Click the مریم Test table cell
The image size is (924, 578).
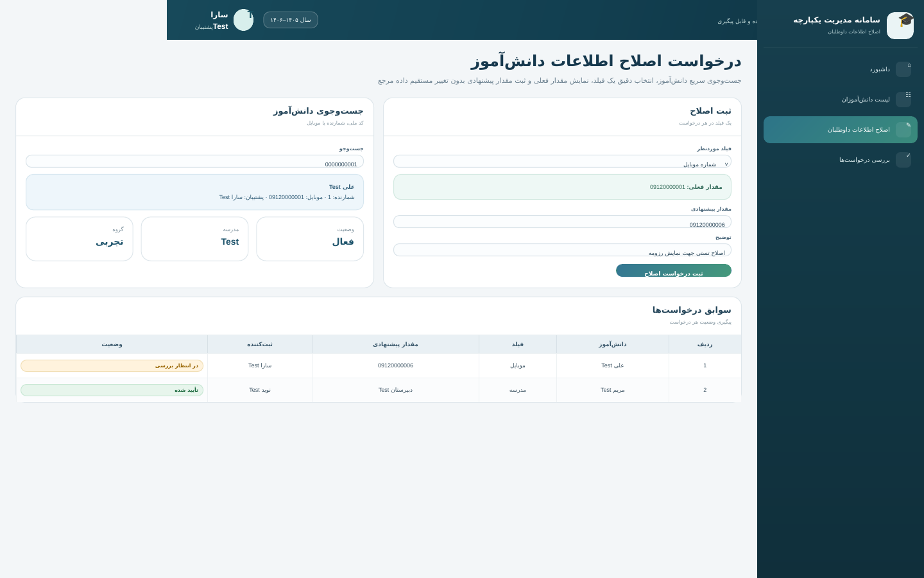[x=613, y=390]
